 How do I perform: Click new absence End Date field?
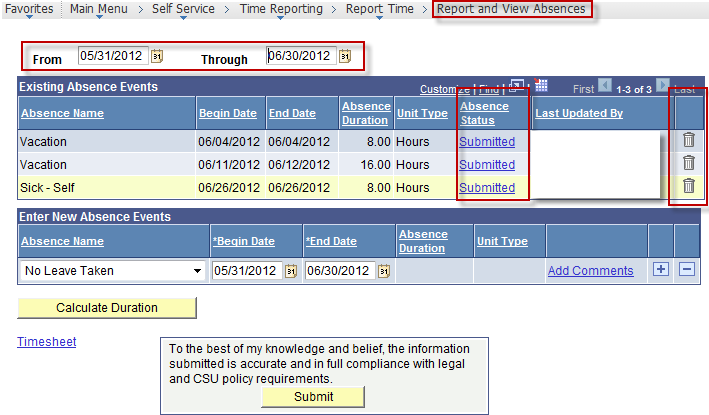pyautogui.click(x=340, y=271)
